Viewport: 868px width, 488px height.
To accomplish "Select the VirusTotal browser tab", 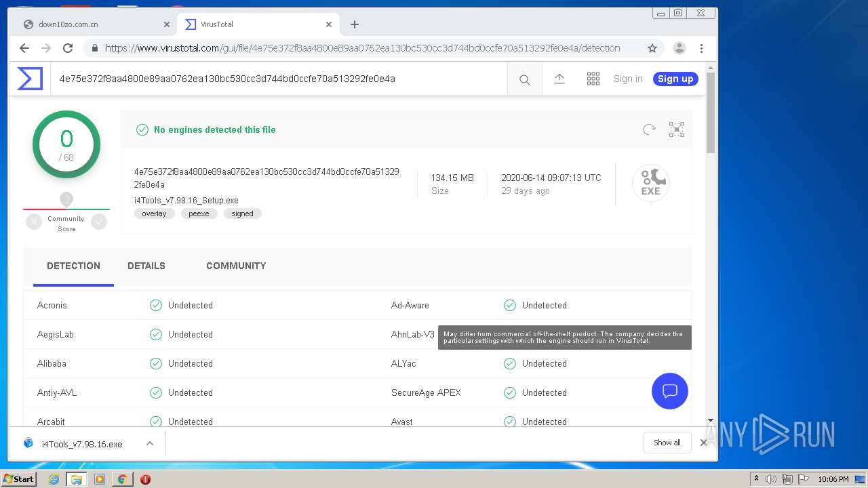I will click(258, 24).
